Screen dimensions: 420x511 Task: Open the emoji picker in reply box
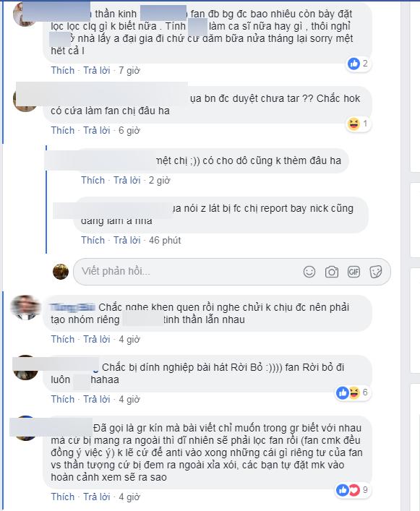(x=309, y=272)
